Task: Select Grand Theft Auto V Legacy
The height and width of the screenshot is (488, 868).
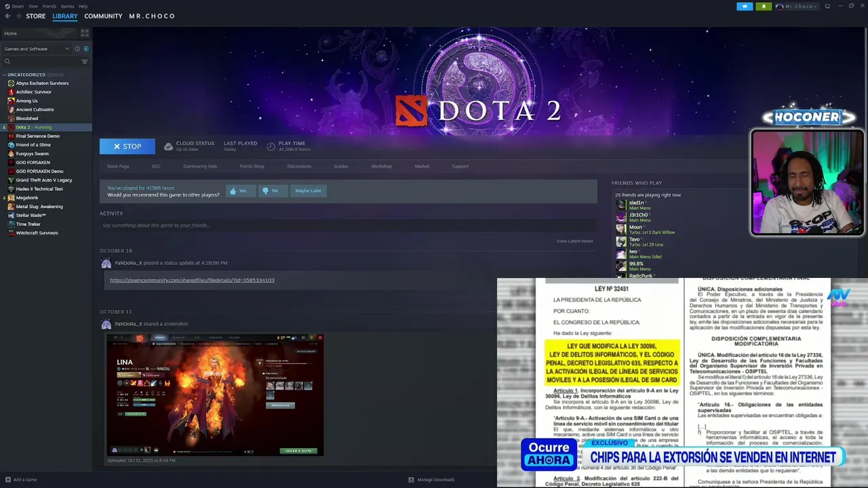Action: point(44,180)
